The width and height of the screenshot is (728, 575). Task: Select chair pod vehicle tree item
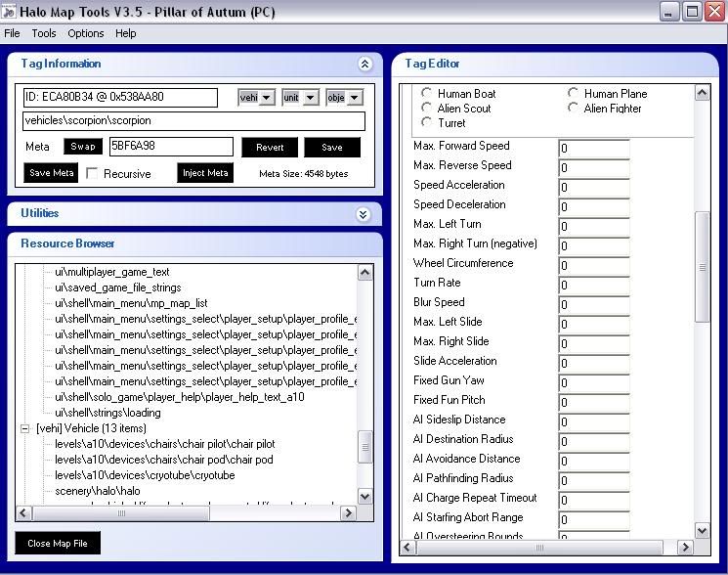click(164, 460)
